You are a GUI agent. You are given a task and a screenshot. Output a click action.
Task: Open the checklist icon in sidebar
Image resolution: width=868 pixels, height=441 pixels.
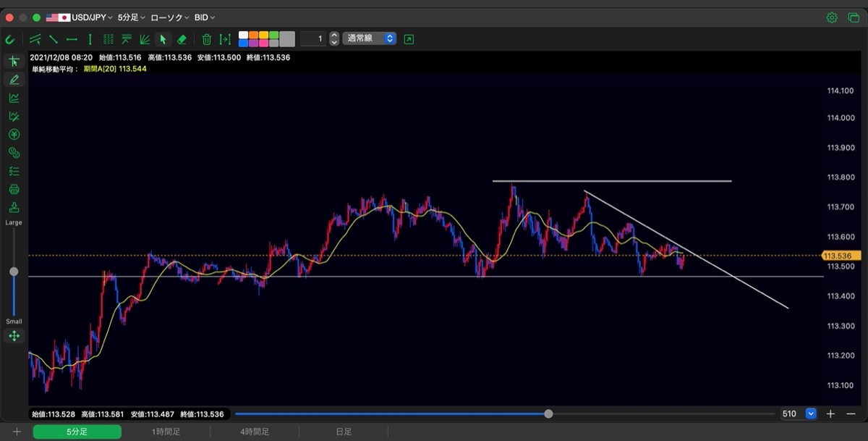point(14,172)
